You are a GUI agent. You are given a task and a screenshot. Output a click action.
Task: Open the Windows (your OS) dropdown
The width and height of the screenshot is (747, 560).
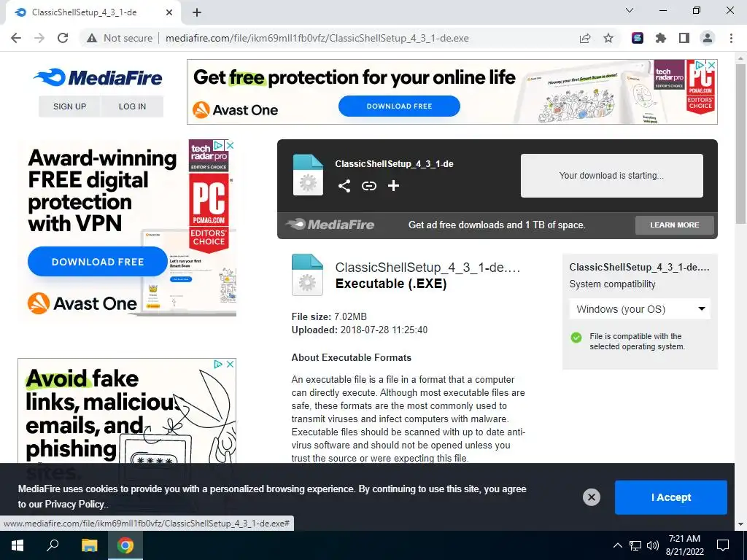coord(640,309)
